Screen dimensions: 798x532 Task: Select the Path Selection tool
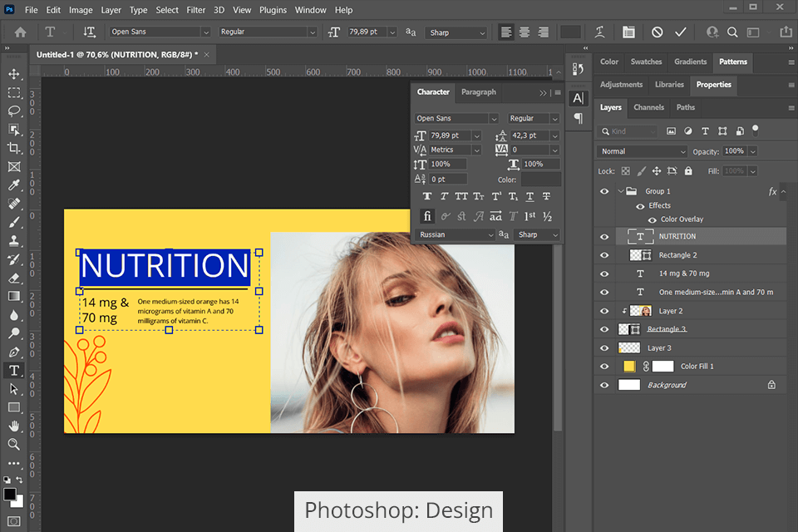(14, 389)
